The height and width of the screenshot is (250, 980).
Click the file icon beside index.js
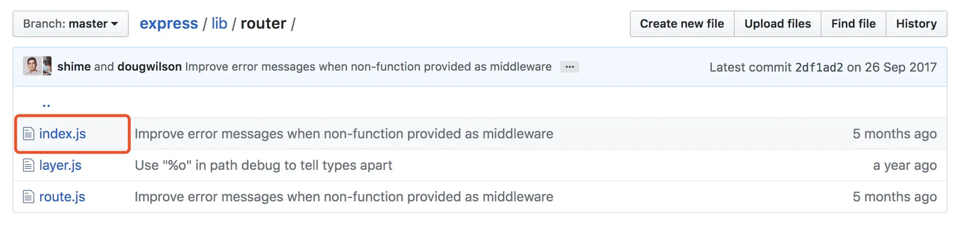point(29,134)
